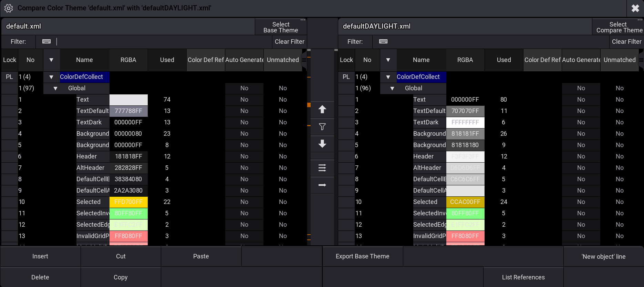Open keyboard icon in defaultDAYLIGHT.xml filter
Screen dimensions: 644x287
tap(383, 41)
